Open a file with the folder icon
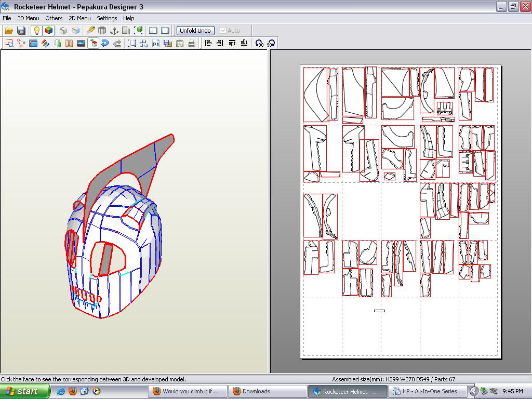The width and height of the screenshot is (532, 399). click(x=9, y=31)
